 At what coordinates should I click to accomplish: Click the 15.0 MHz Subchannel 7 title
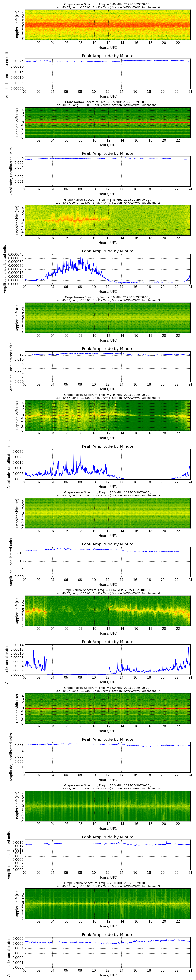point(108,689)
